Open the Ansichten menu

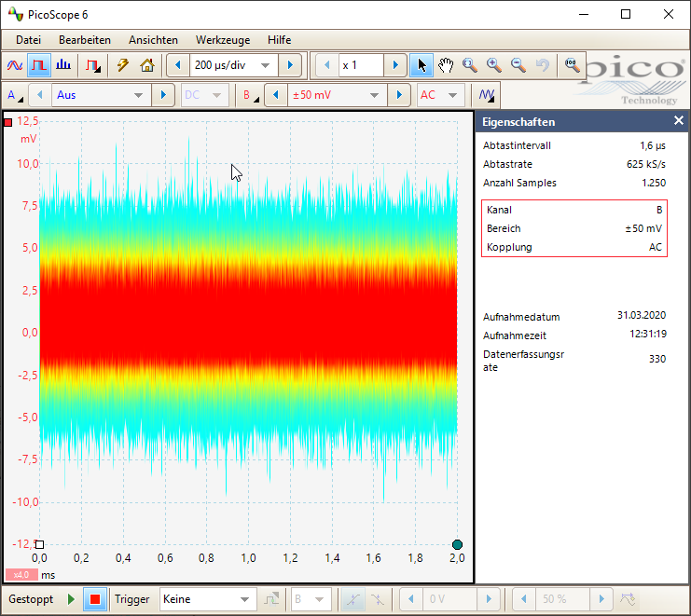coord(153,40)
